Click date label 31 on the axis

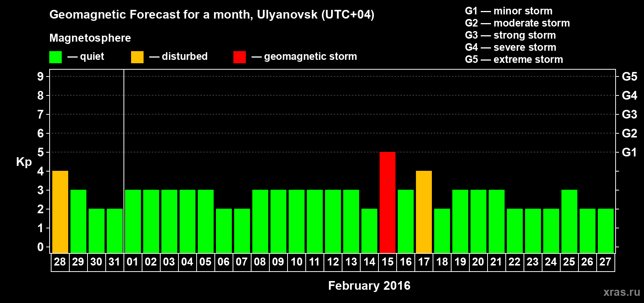114,262
